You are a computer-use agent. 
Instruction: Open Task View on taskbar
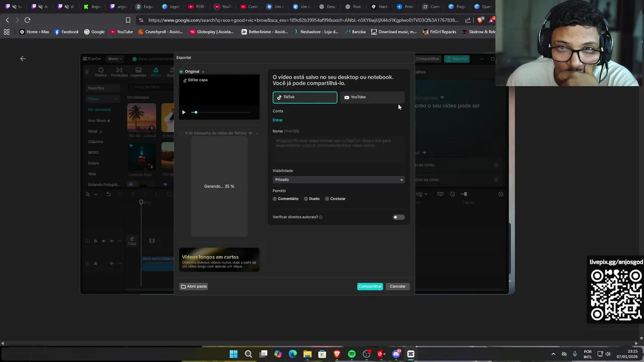[x=263, y=354]
